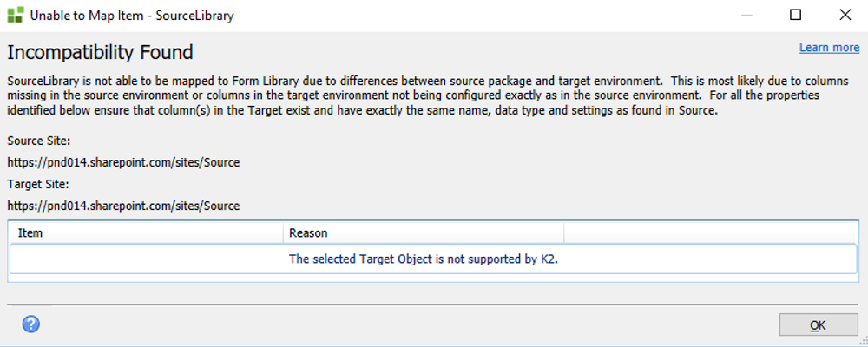Close the Unable to Map Item dialog
The width and height of the screenshot is (868, 347).
844,16
